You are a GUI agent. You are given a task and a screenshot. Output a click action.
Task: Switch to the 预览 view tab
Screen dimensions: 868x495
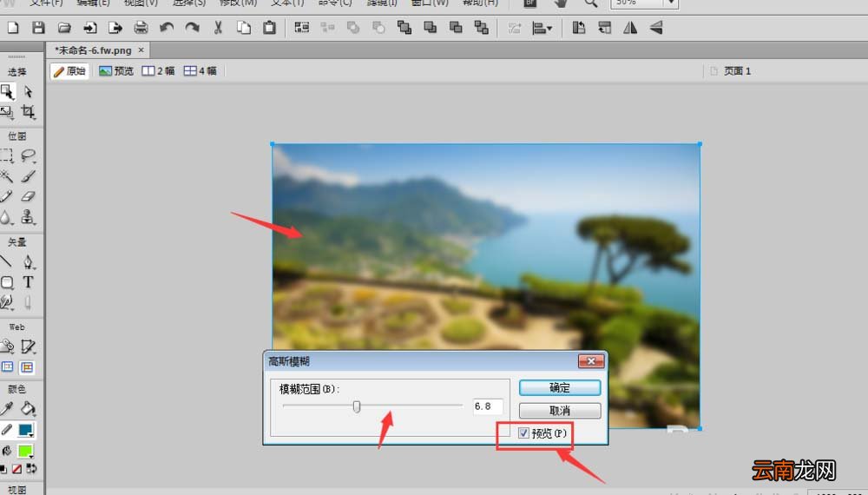[x=116, y=71]
